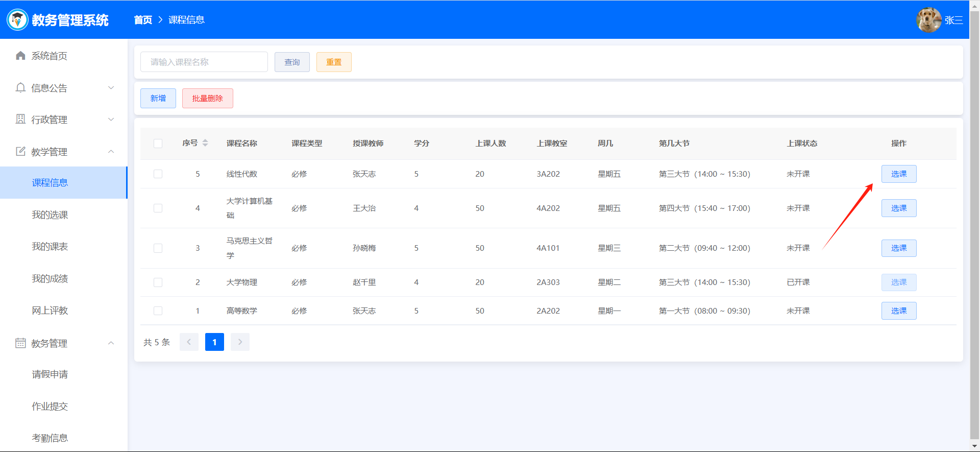Click 选课 for 高等数学
This screenshot has width=980, height=452.
pyautogui.click(x=899, y=311)
